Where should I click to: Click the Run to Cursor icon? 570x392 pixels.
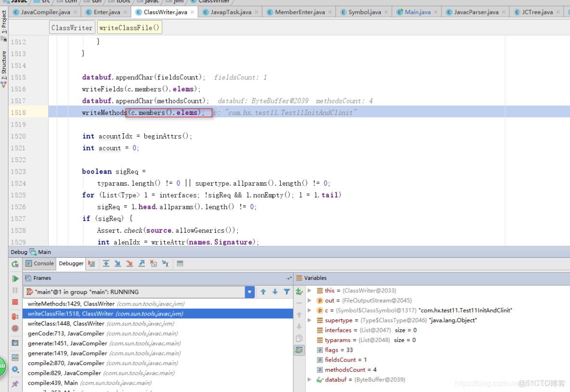165,263
